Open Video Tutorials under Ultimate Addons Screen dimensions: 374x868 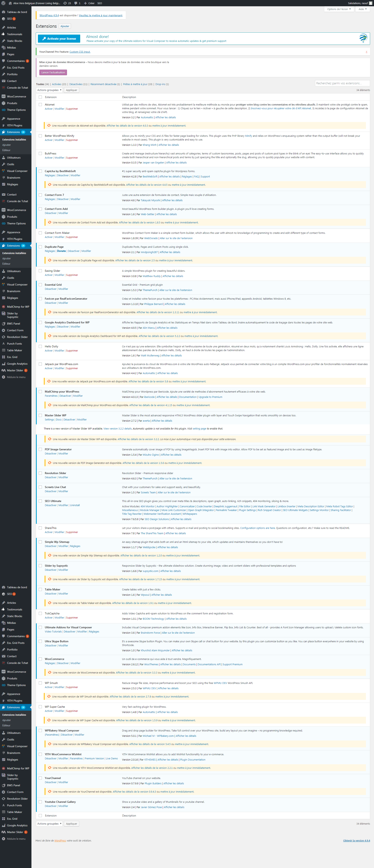pos(53,632)
